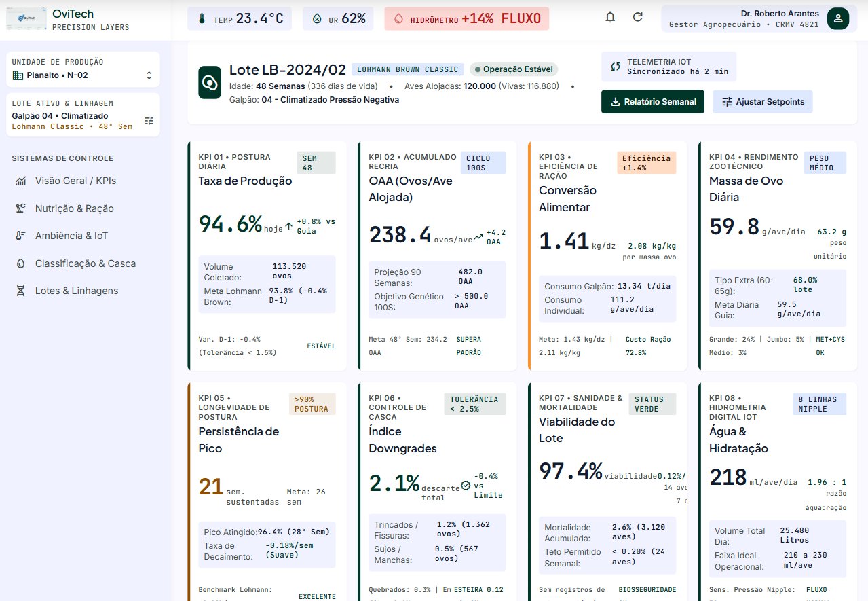Click the Ajustar Setpoints button

pos(763,102)
